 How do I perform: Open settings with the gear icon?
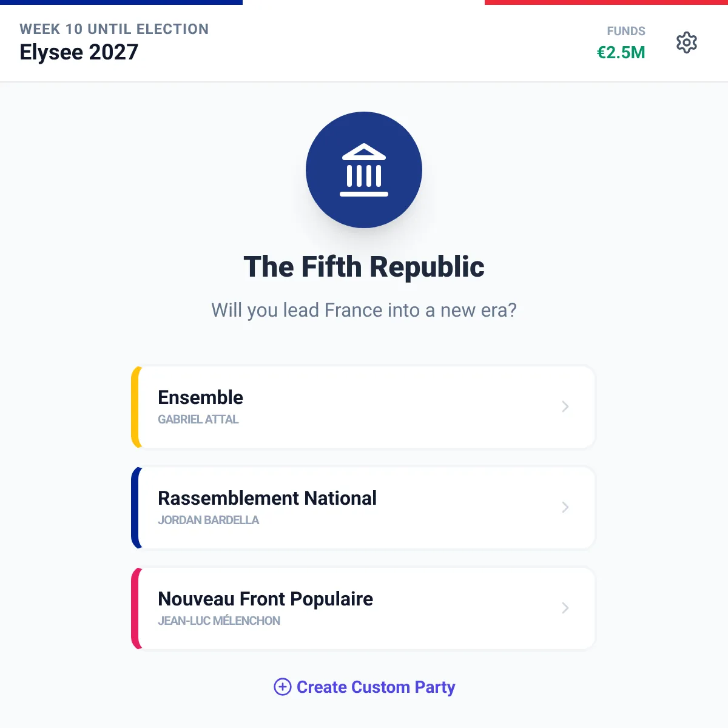687,42
